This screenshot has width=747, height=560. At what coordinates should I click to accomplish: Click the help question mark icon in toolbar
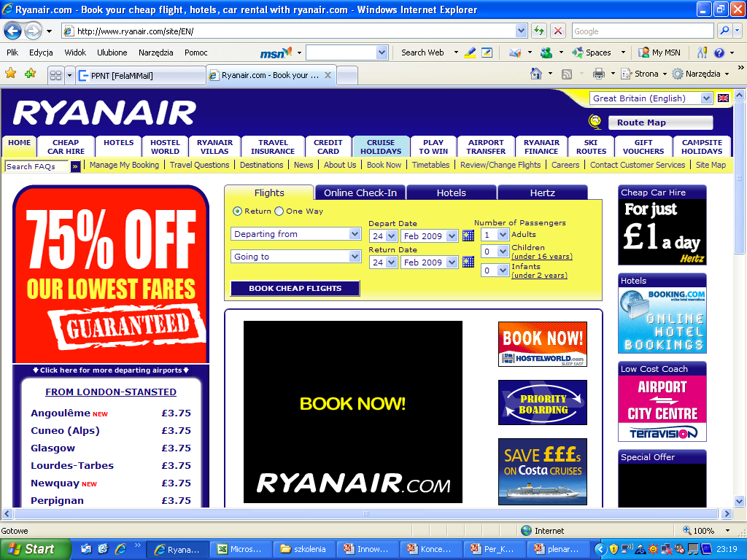tap(719, 52)
